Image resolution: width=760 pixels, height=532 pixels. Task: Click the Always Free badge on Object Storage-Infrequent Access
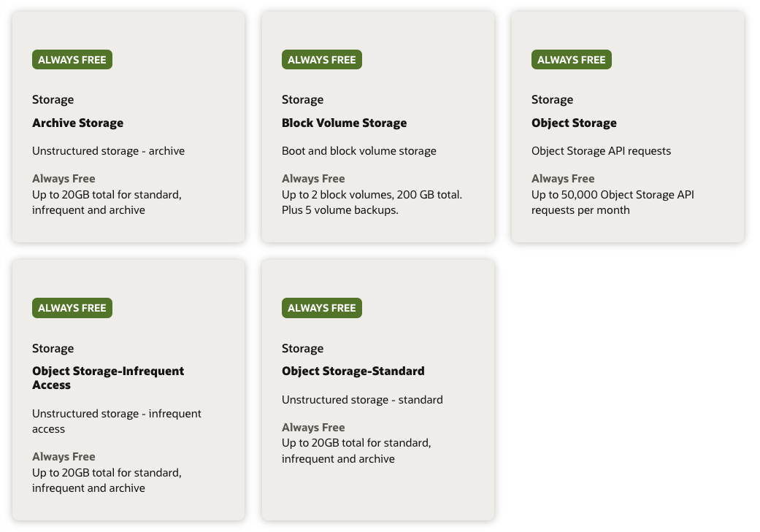[72, 308]
